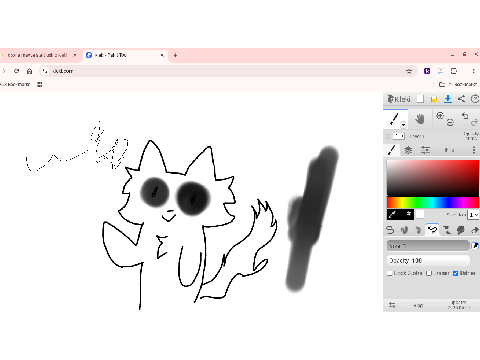
Task: Flip the panel side with arrows icon
Action: (x=392, y=305)
